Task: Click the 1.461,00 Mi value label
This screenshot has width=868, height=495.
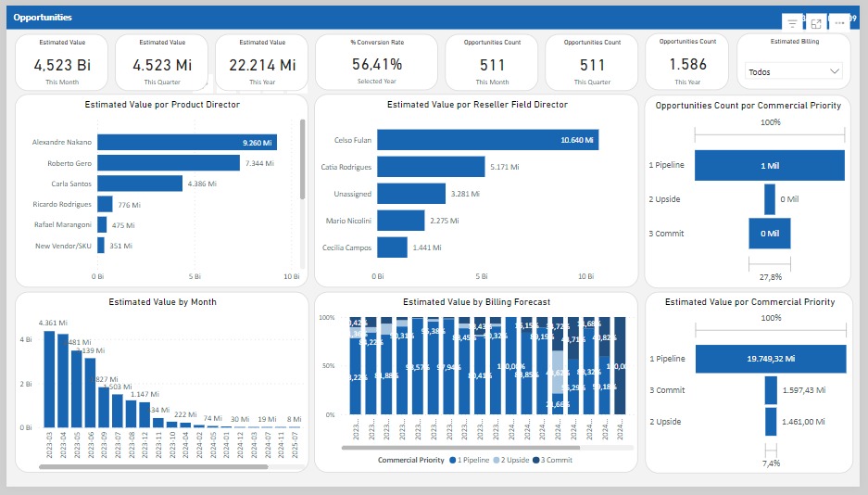Action: point(803,422)
